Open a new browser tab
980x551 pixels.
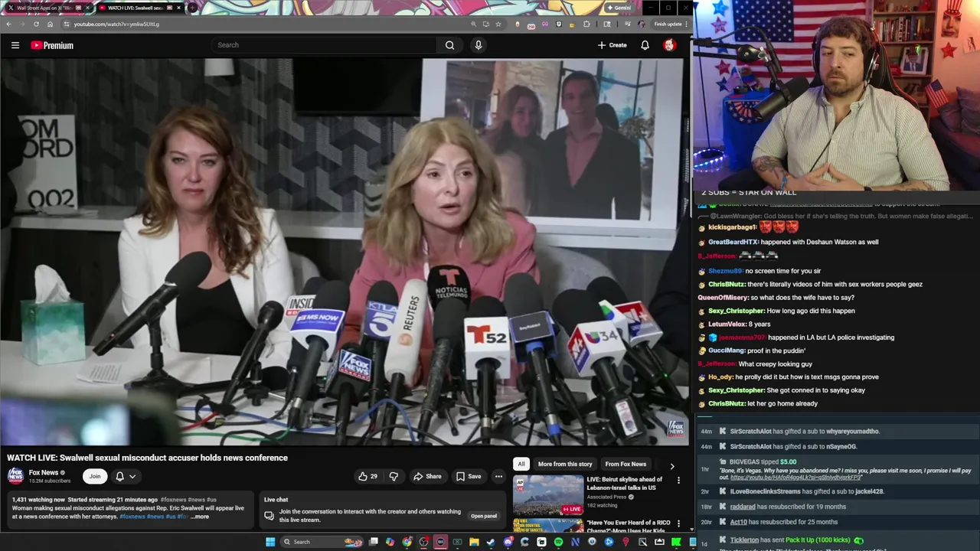193,8
